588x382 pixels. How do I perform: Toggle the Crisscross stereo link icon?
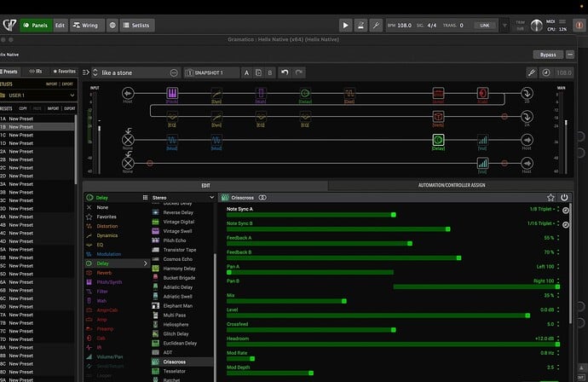tap(262, 197)
